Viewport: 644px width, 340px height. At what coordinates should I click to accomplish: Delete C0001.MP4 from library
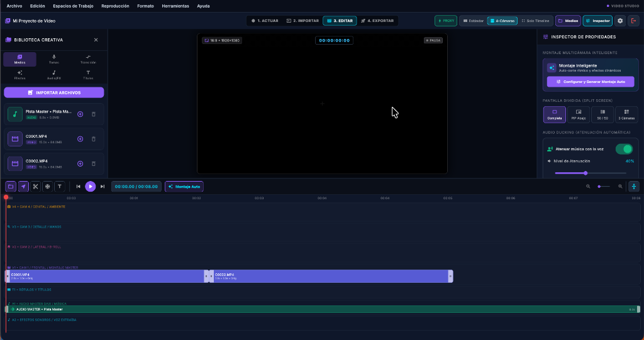pos(94,139)
